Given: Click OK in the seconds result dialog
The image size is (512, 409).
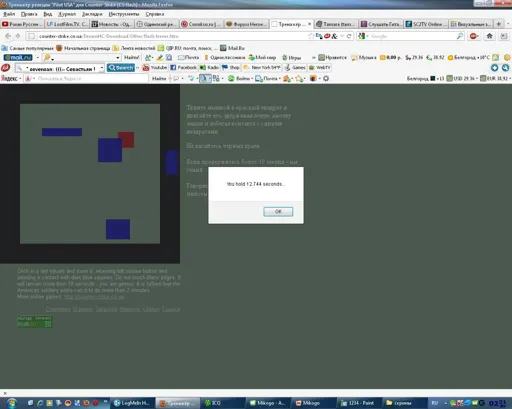Looking at the screenshot, I should 278,212.
